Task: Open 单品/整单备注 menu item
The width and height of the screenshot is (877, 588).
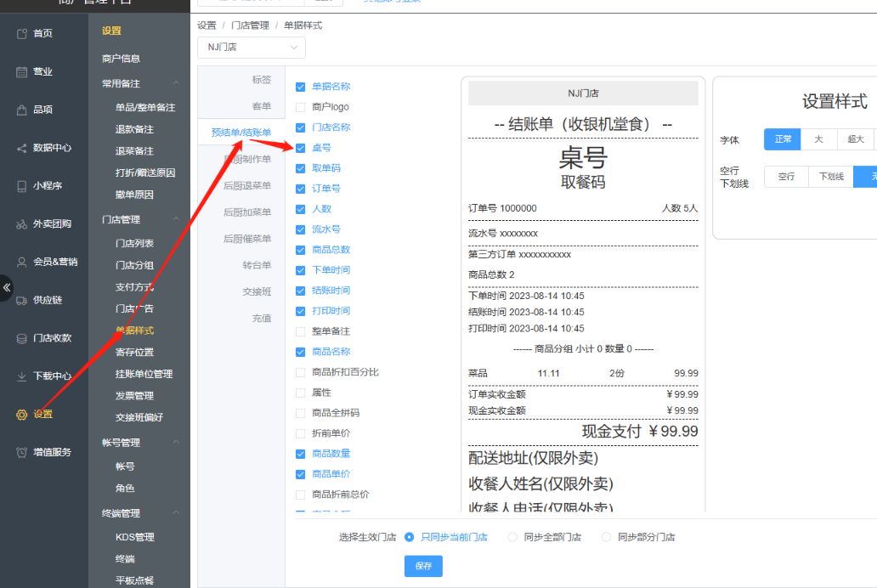Action: (145, 107)
